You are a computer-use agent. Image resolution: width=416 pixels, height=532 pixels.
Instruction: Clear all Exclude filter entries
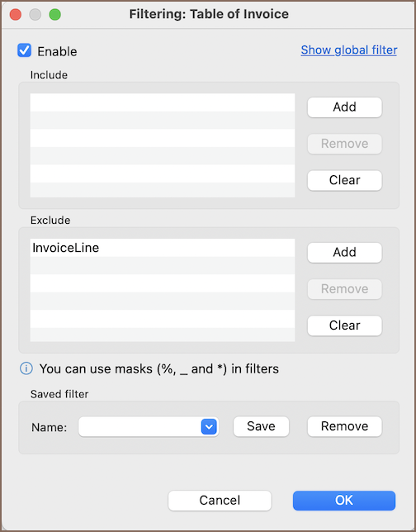point(344,325)
